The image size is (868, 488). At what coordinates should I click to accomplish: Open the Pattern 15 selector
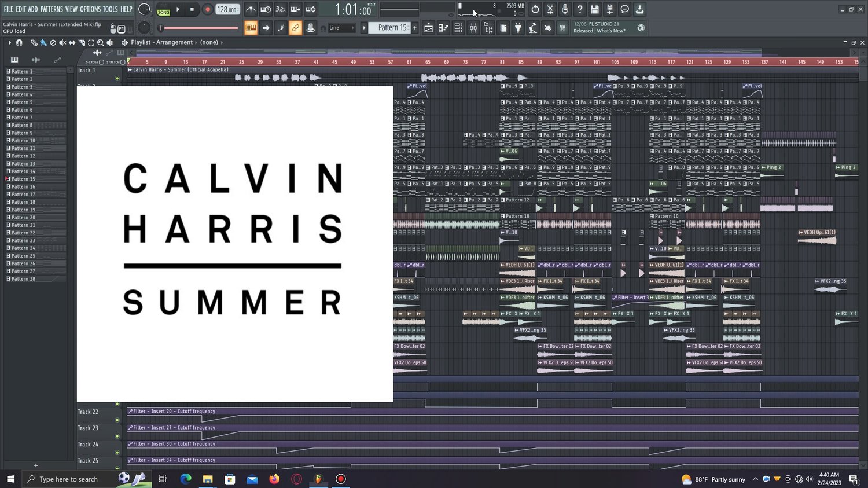pos(389,28)
